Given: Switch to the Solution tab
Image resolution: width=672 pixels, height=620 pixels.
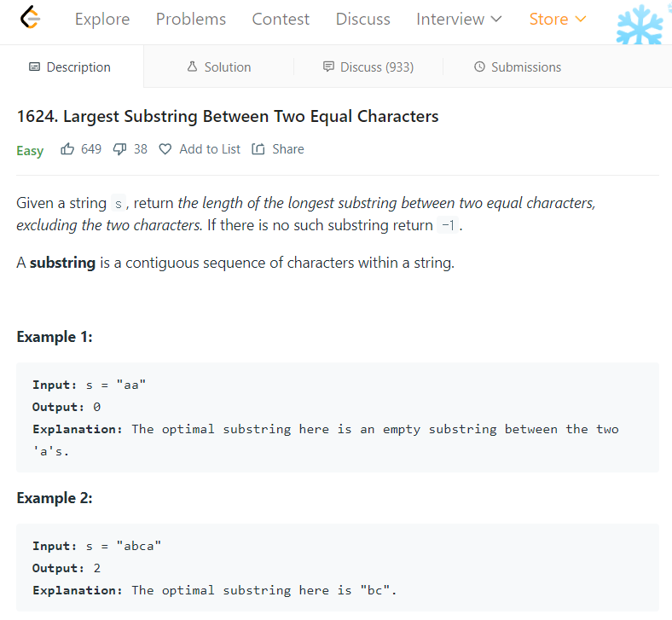Looking at the screenshot, I should [x=219, y=67].
